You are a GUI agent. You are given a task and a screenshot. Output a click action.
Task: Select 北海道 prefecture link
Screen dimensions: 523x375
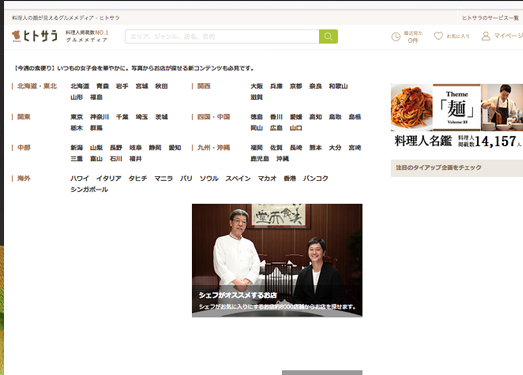[80, 86]
